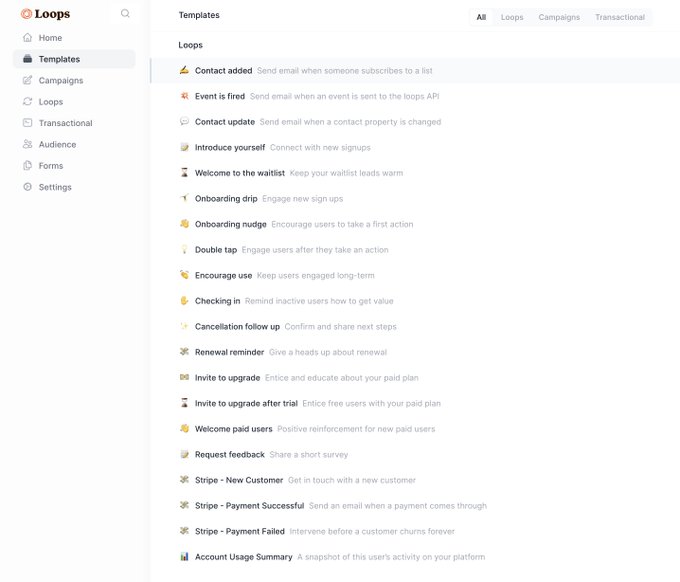Click the ticket icon beside Invite to upgrade
Image resolution: width=680 pixels, height=582 pixels.
click(x=184, y=377)
